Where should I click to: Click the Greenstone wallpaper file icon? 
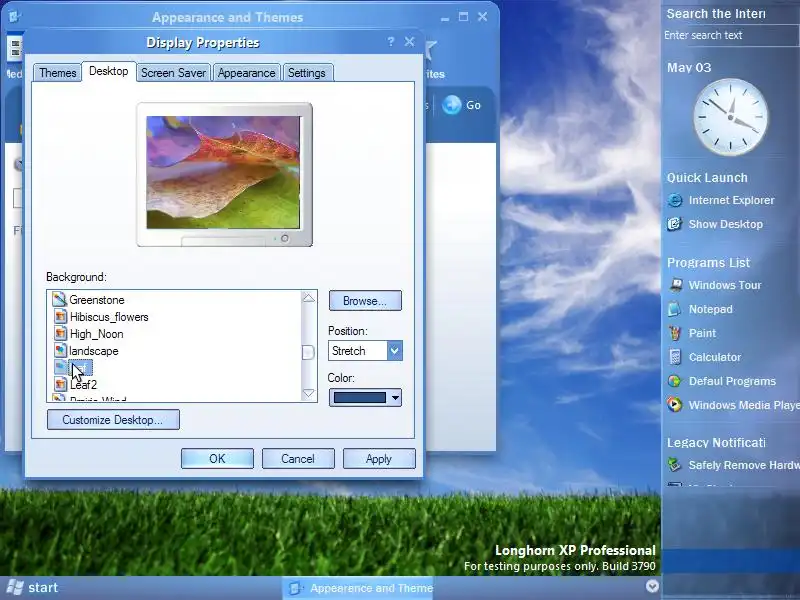pos(60,299)
